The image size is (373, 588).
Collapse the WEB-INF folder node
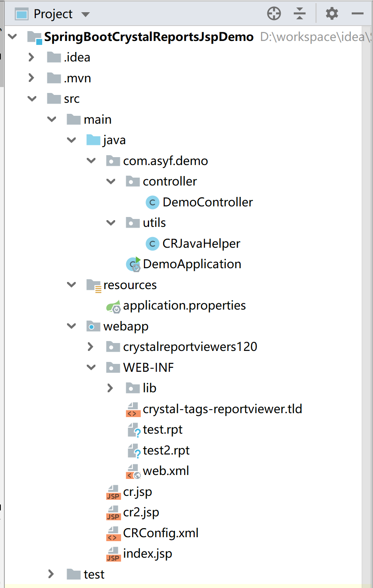[x=91, y=367]
